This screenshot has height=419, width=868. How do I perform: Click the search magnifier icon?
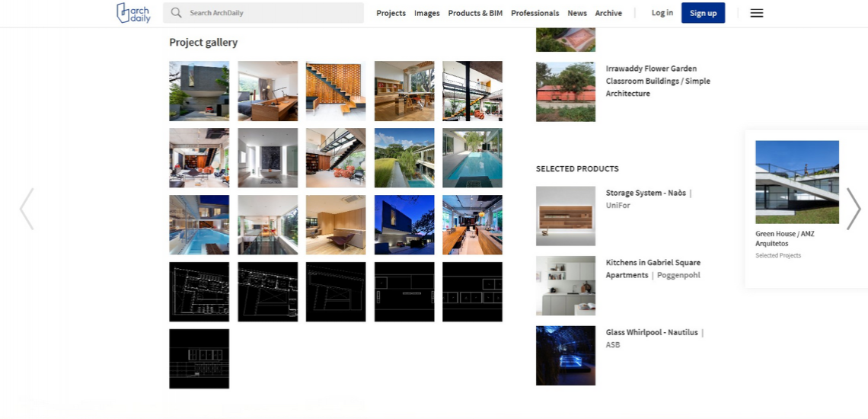point(176,13)
